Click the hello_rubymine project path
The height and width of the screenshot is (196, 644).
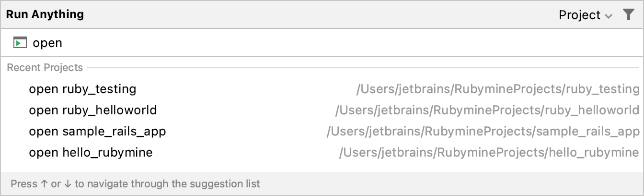489,153
